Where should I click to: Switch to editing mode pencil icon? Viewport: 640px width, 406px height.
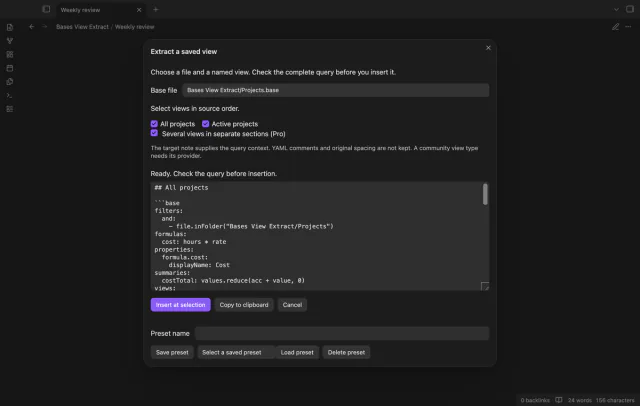pos(616,27)
